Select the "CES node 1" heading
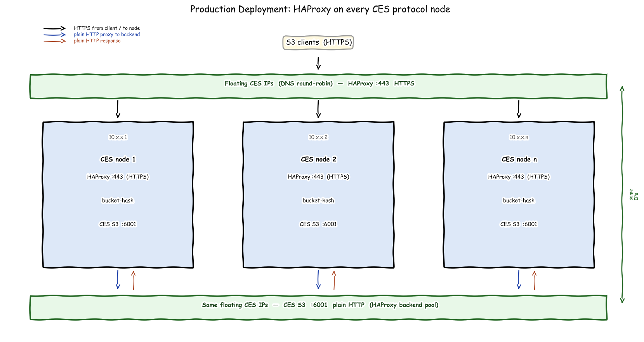This screenshot has height=342, width=644. tap(118, 159)
